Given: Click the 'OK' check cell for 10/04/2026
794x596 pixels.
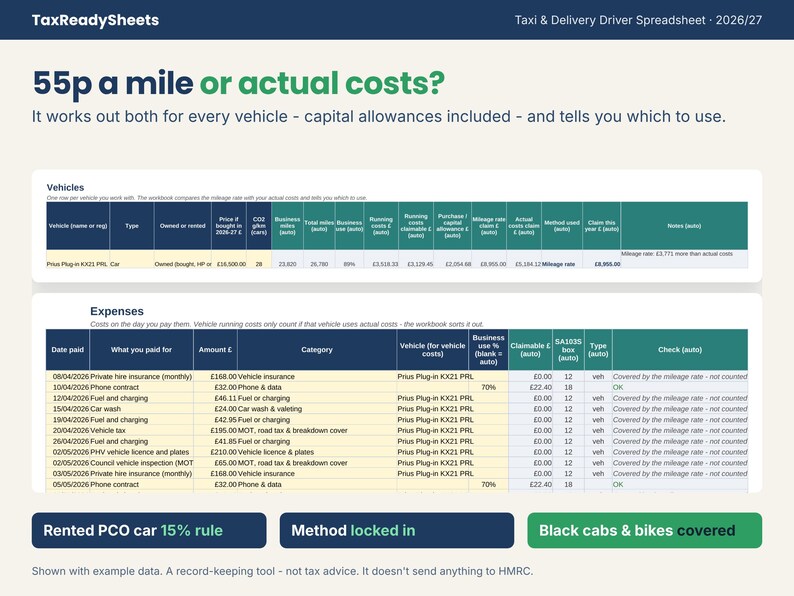Looking at the screenshot, I should 680,387.
